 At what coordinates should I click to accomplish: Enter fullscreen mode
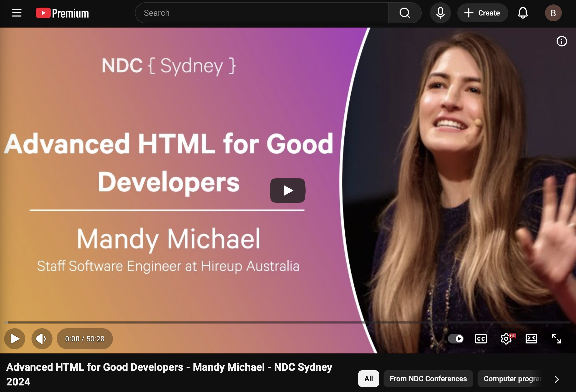556,339
